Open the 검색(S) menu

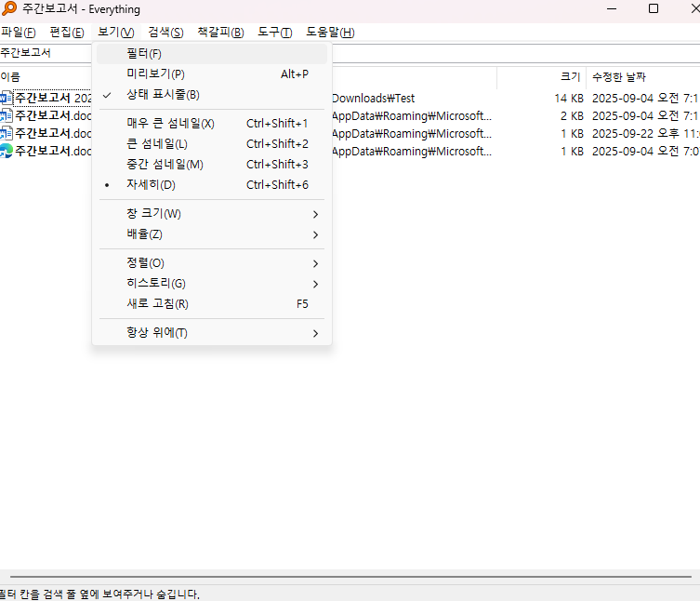(165, 33)
